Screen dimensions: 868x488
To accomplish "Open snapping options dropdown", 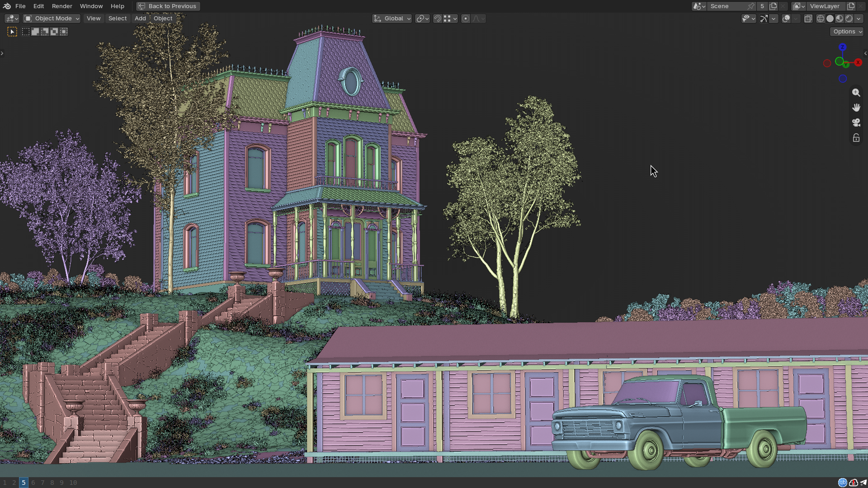I will (450, 19).
